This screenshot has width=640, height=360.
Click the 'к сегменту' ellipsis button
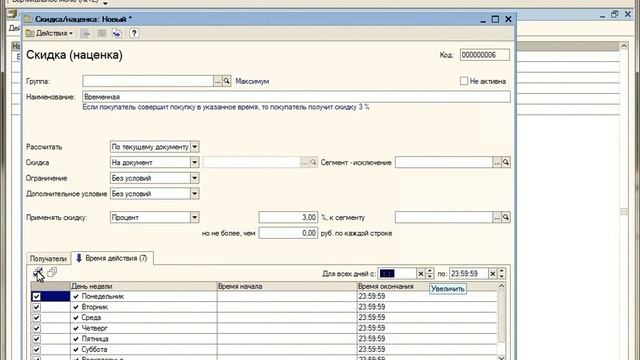[497, 217]
